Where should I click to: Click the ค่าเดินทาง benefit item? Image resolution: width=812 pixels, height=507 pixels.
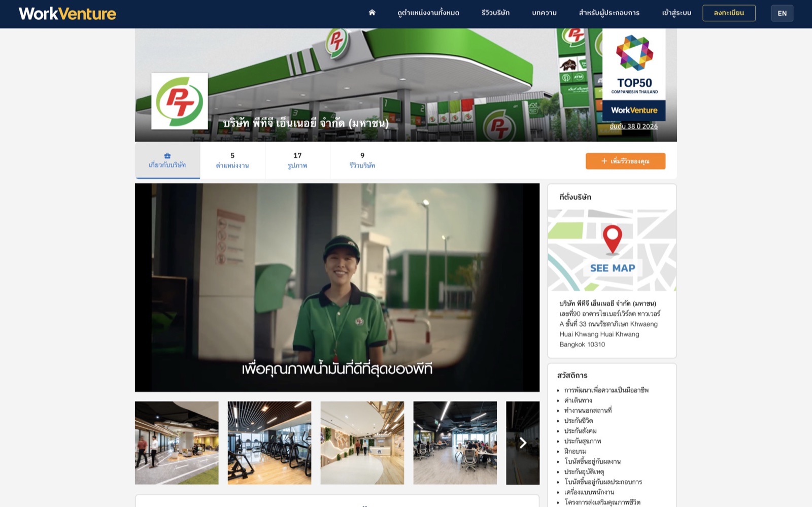(578, 400)
